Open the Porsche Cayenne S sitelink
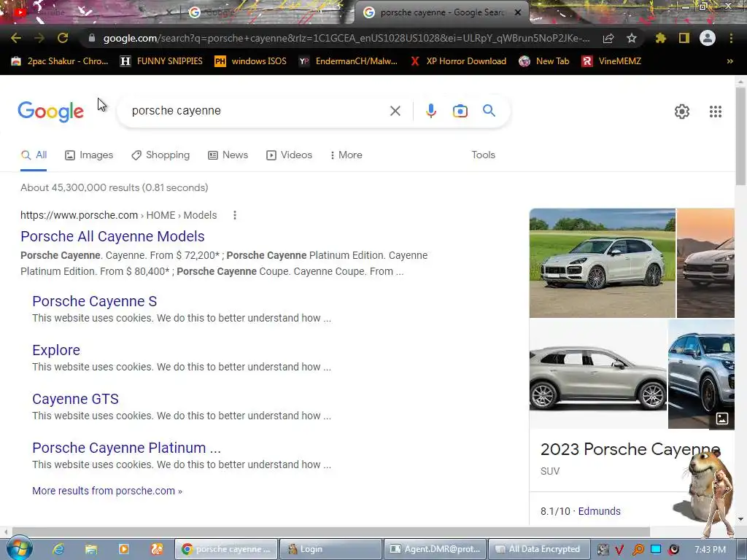747x560 pixels. [x=94, y=301]
